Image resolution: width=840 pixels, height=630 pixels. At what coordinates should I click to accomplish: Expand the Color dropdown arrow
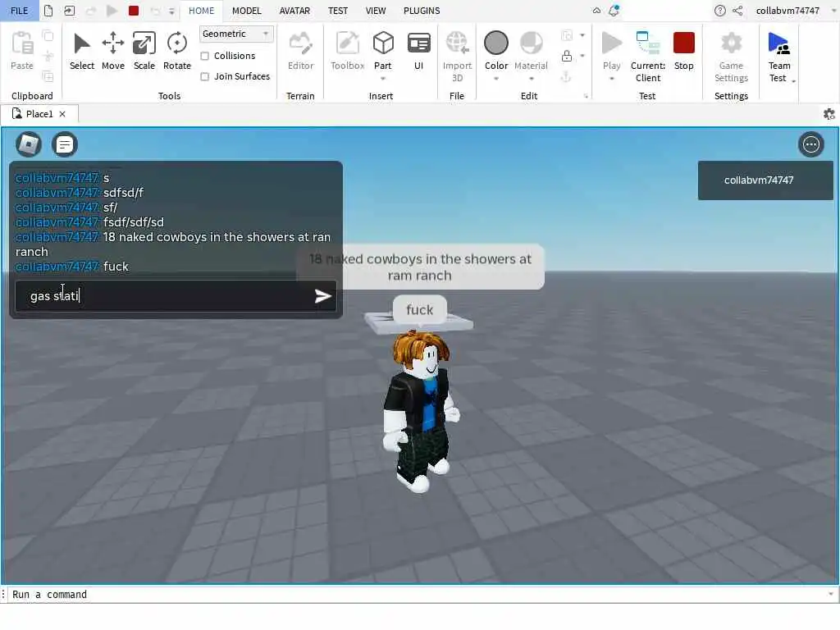pyautogui.click(x=496, y=79)
